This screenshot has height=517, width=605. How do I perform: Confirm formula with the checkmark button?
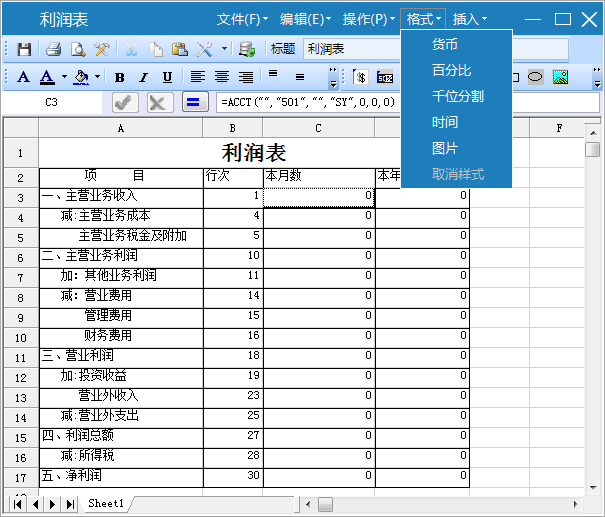coord(125,102)
